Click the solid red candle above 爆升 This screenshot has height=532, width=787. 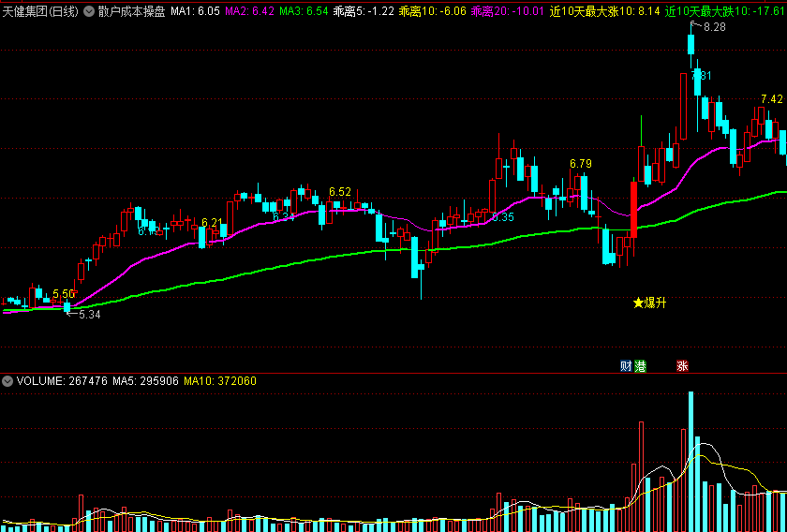tap(633, 209)
